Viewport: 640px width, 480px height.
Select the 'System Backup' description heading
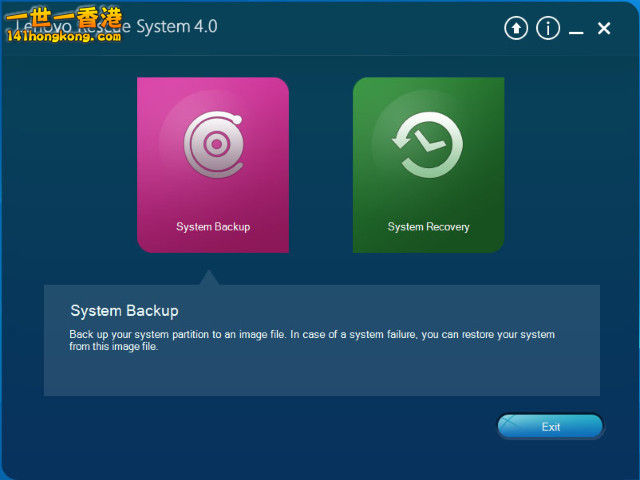(x=124, y=311)
